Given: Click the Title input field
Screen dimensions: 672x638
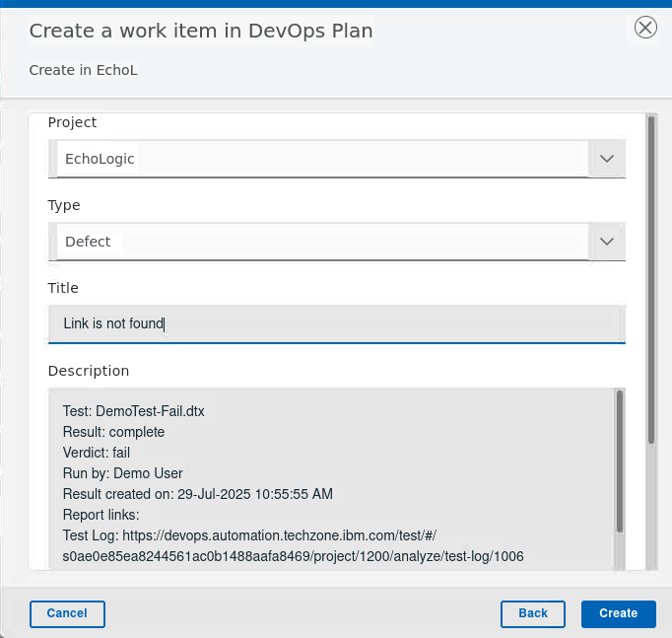Looking at the screenshot, I should click(337, 324).
